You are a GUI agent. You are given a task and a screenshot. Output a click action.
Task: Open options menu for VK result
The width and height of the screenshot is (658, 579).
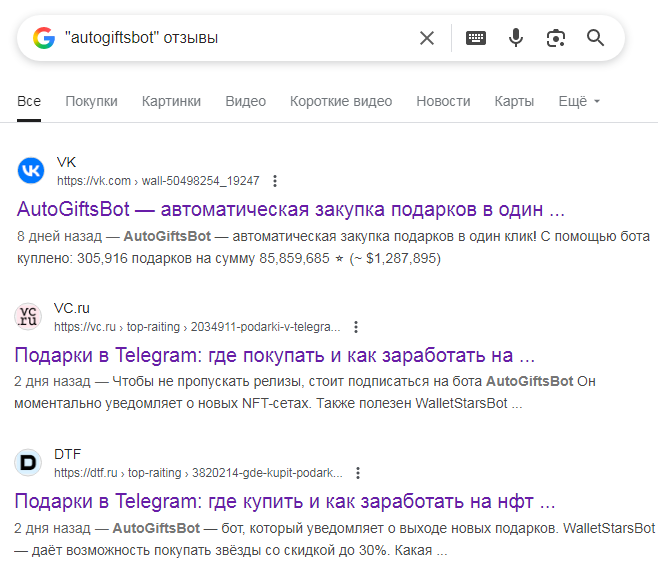(x=275, y=181)
